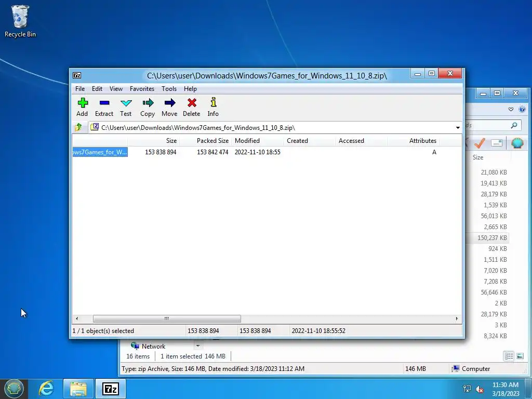Sort by the Created column header
Screen dimensions: 532x399
click(x=310, y=140)
